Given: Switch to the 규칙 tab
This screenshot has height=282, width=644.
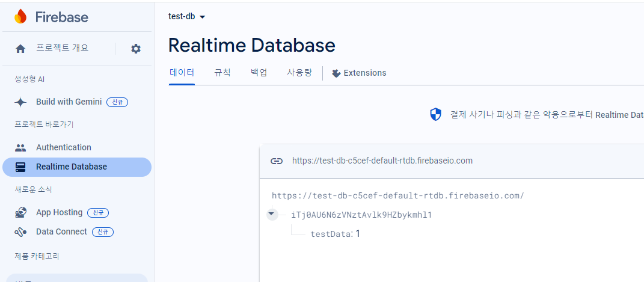Looking at the screenshot, I should (222, 73).
